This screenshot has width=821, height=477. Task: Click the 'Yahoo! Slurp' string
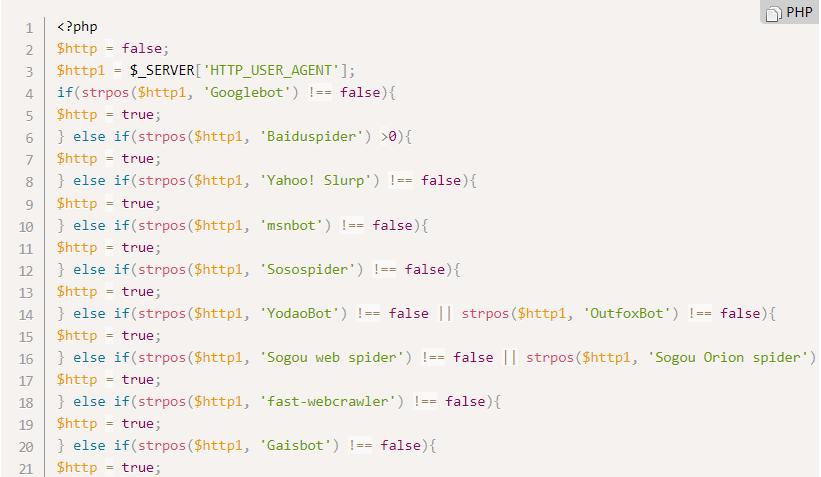point(316,181)
